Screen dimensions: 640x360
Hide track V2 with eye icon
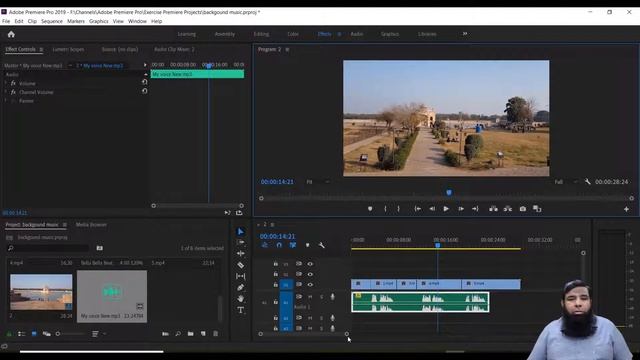pyautogui.click(x=310, y=274)
